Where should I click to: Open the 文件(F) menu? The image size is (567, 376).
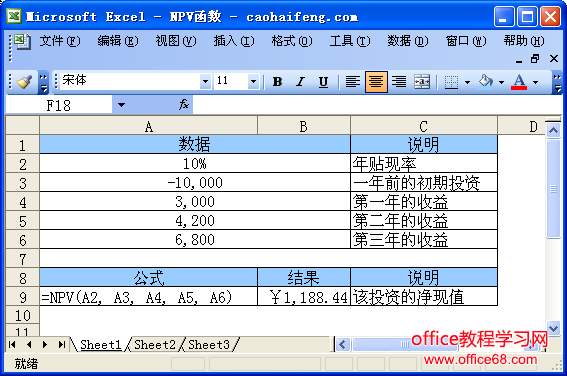(60, 41)
